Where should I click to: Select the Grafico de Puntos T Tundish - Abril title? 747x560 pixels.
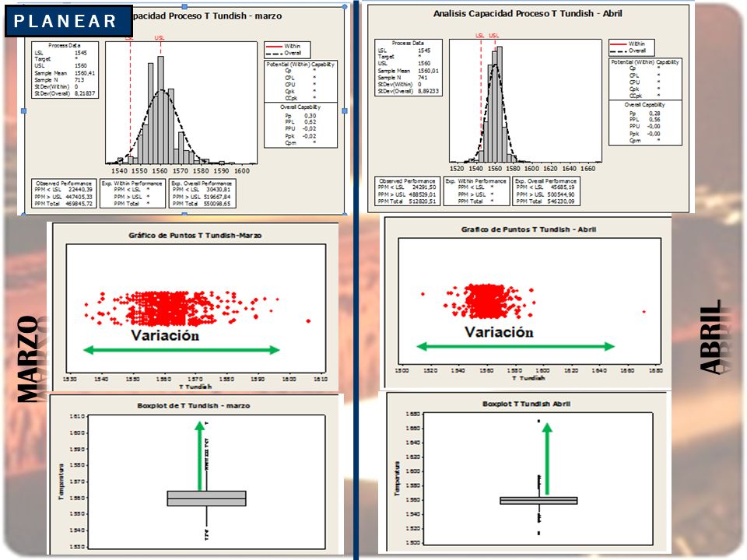pos(528,229)
